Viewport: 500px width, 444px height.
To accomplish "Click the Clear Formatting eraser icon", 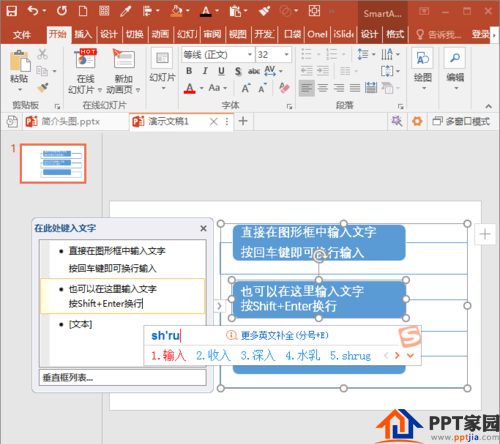I will [284, 88].
